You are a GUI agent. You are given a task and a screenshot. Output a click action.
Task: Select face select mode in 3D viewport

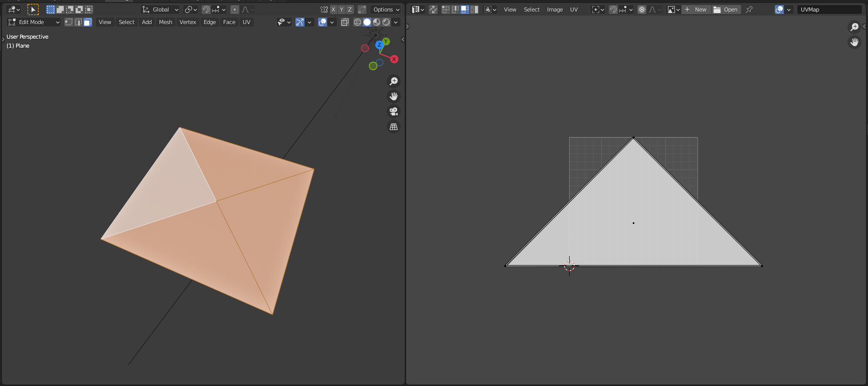(88, 22)
